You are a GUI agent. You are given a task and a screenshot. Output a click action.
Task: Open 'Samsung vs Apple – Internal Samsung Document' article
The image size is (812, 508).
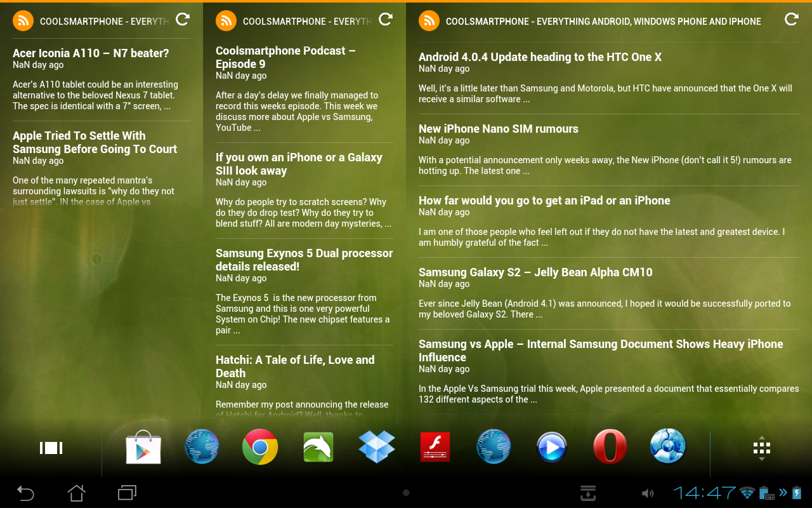(x=601, y=351)
